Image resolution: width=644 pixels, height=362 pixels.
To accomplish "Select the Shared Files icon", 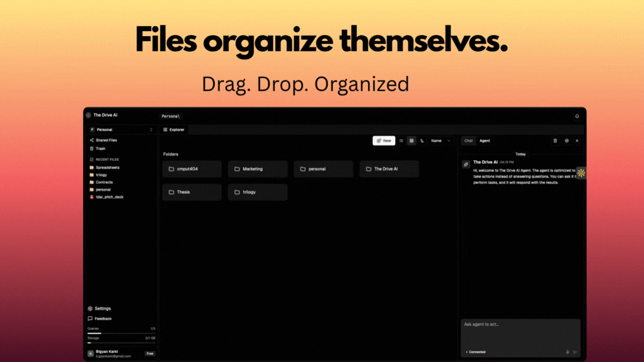I will tap(92, 140).
